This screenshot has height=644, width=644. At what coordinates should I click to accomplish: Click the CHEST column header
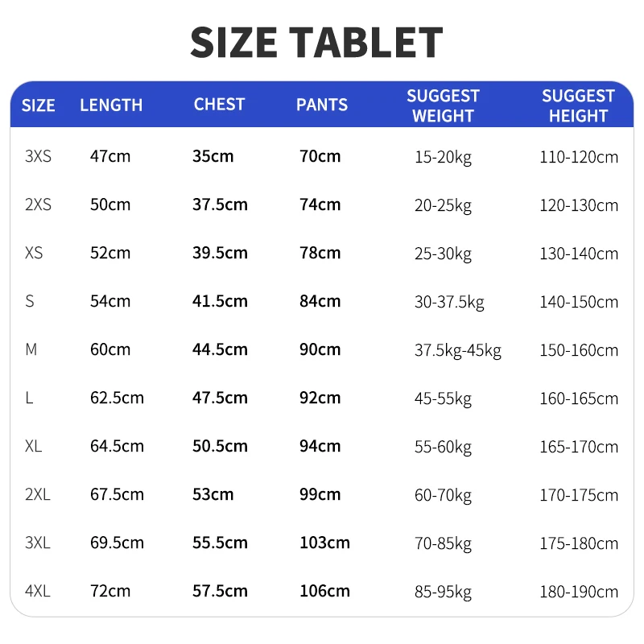[219, 105]
